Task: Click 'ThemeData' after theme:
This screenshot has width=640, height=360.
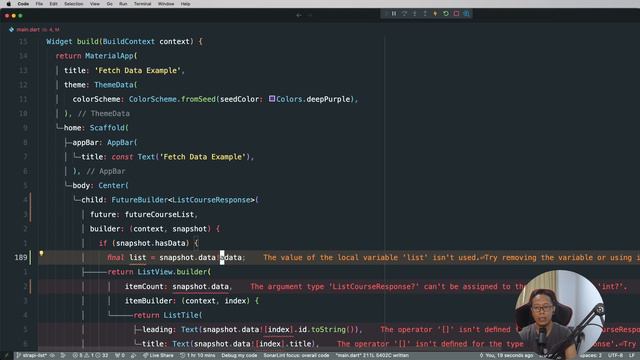Action: point(113,85)
